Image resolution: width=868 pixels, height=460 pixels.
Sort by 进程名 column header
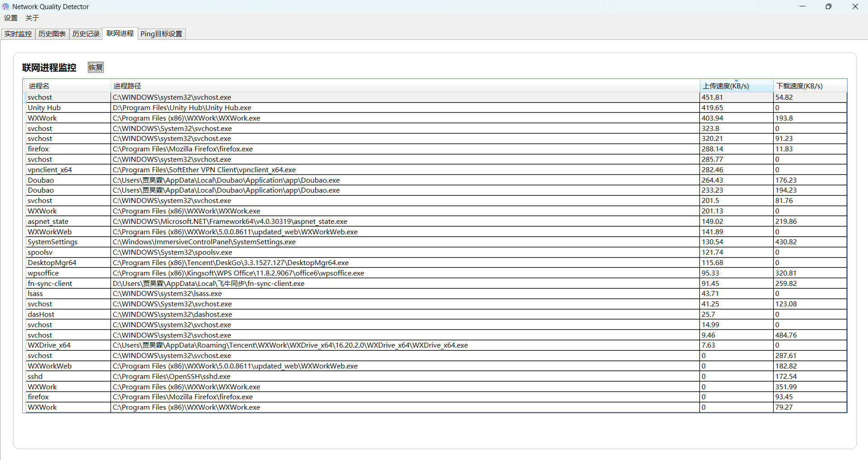click(x=68, y=86)
